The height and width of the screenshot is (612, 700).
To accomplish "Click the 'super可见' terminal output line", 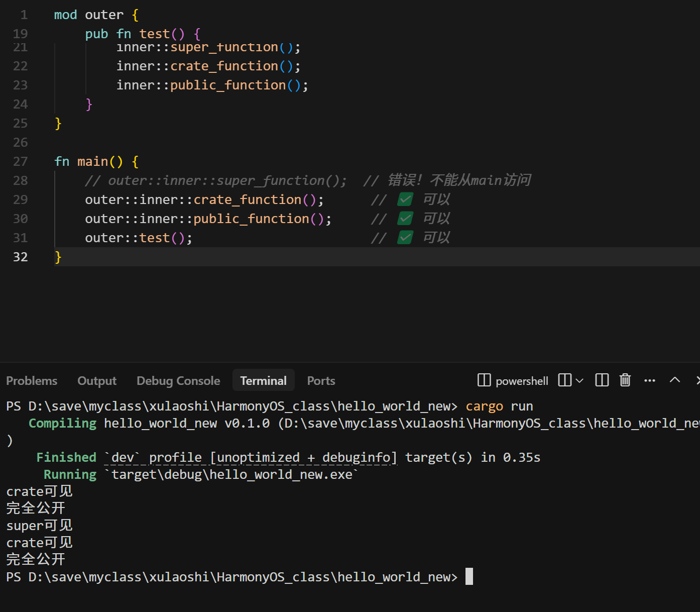I will click(x=39, y=526).
